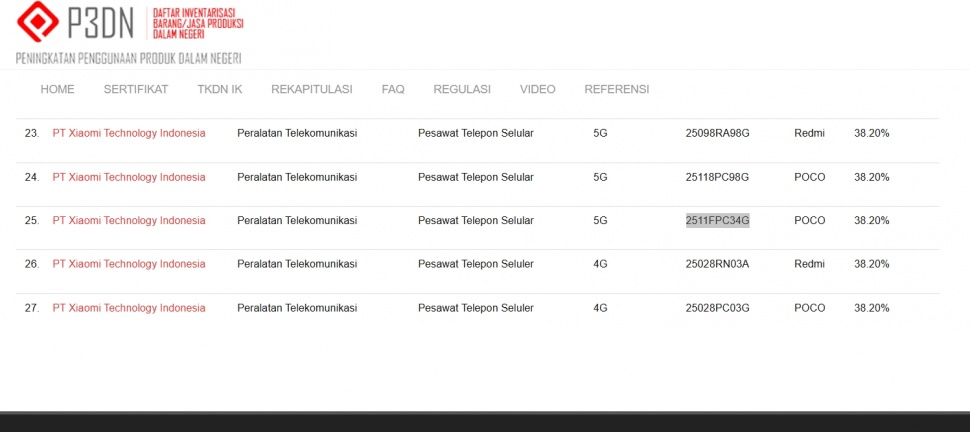Click Pesawat Telepon Selular in row 23
The height and width of the screenshot is (432, 970).
point(476,133)
